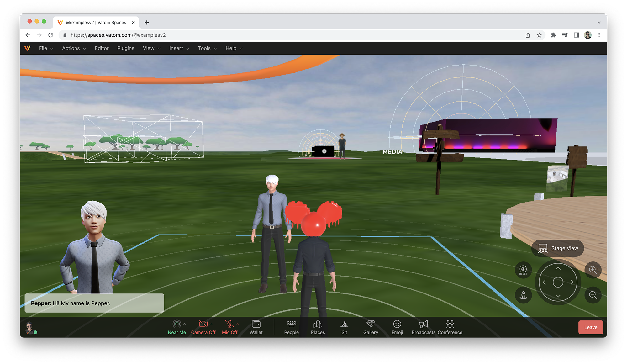Viewport: 627px width, 364px height.
Task: Click the joystick down arrow
Action: (558, 296)
